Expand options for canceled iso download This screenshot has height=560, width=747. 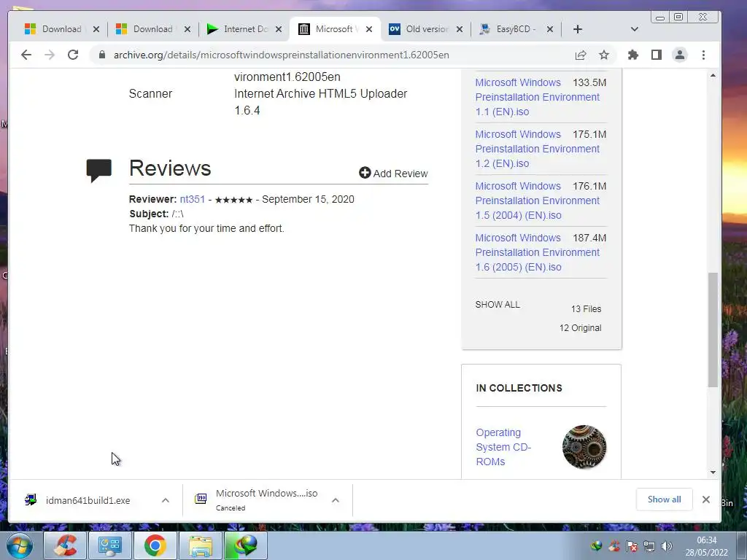pyautogui.click(x=336, y=500)
